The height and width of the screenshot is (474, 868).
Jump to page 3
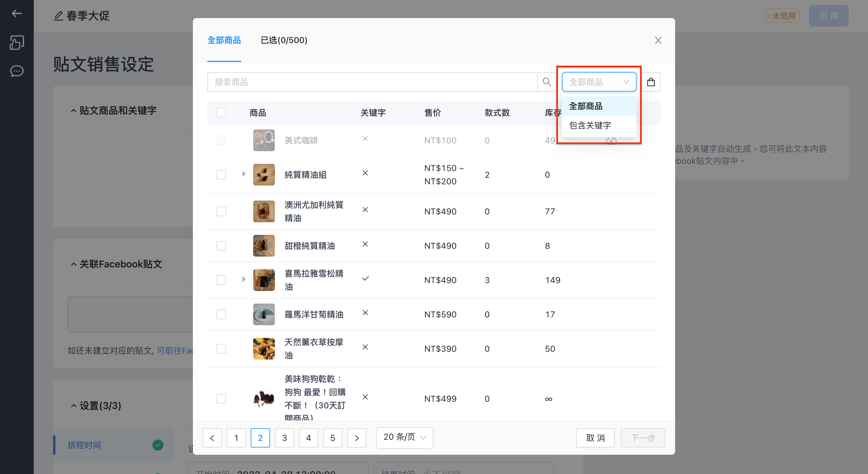click(285, 438)
